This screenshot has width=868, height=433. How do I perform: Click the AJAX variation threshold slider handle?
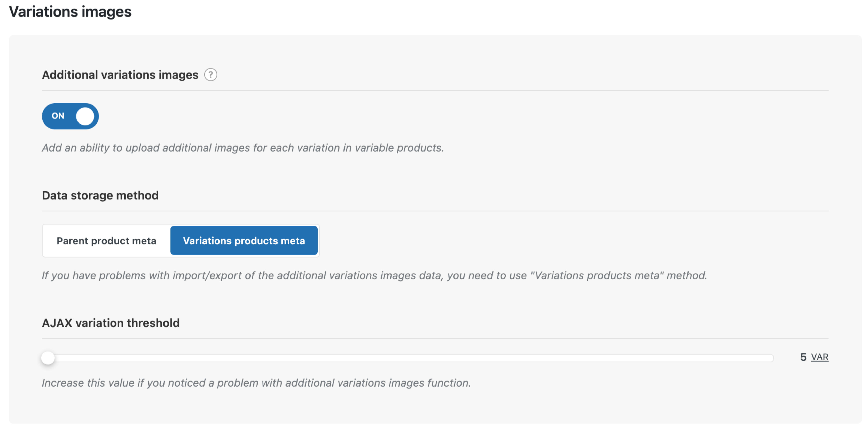(x=48, y=358)
